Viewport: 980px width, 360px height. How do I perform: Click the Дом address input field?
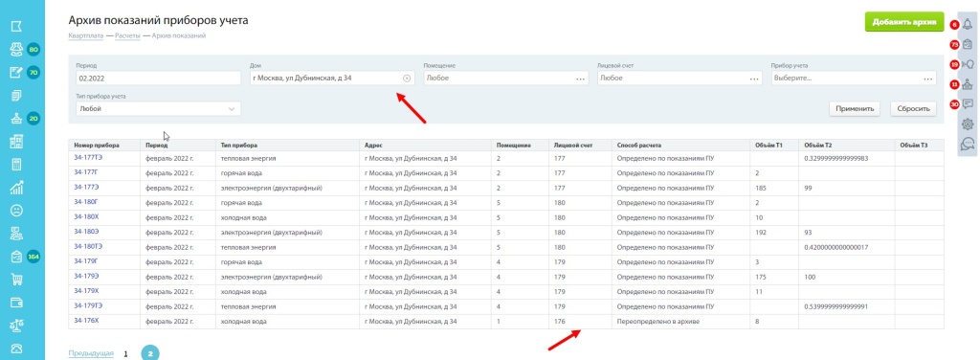pyautogui.click(x=331, y=79)
